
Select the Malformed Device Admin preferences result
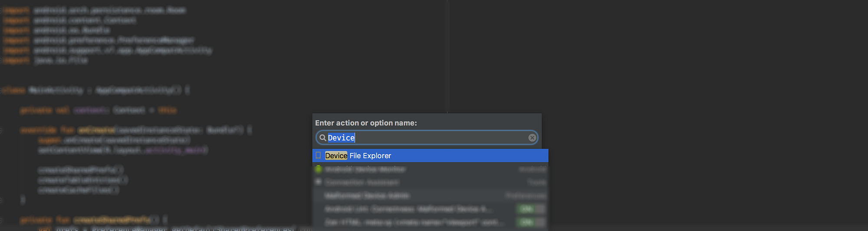click(367, 196)
